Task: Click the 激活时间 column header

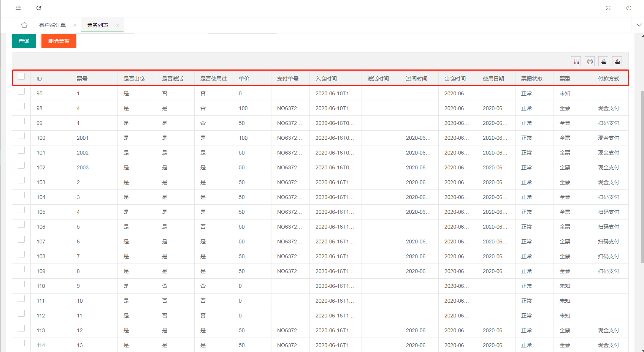Action: (378, 79)
